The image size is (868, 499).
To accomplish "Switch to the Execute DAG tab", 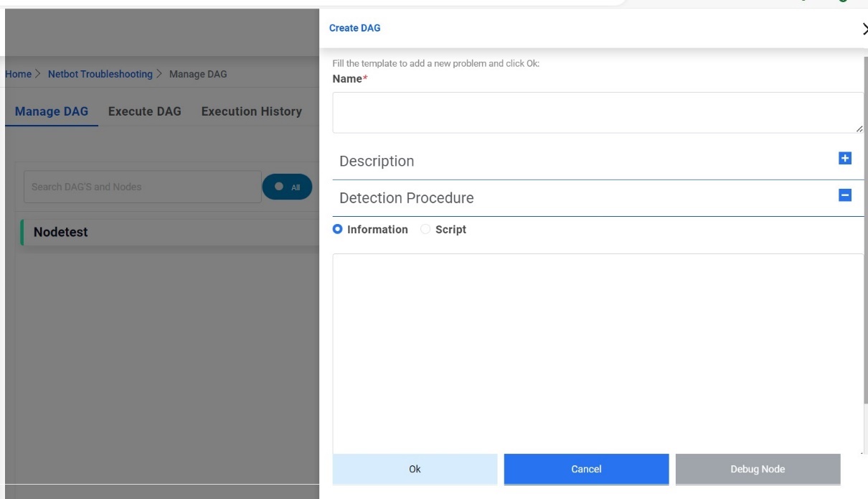I will point(145,111).
